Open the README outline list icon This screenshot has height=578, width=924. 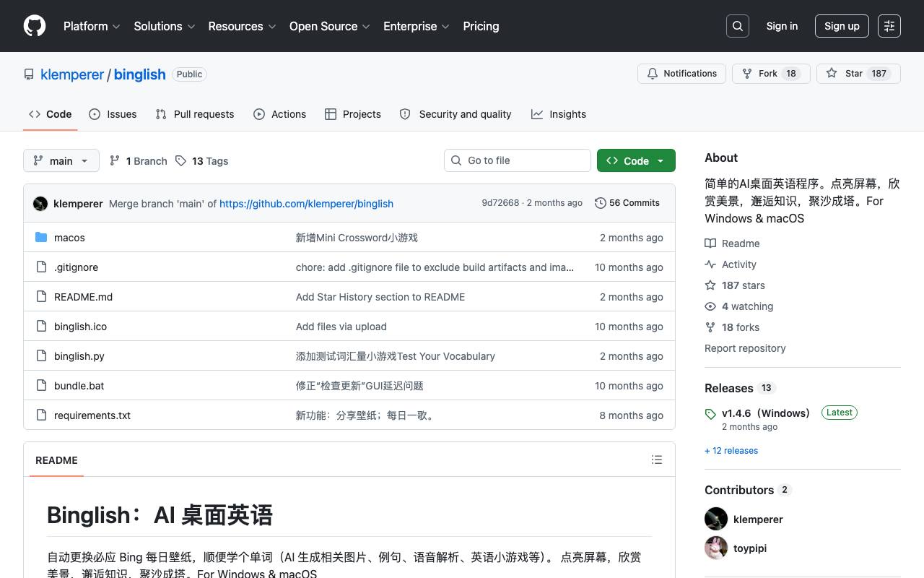point(657,460)
